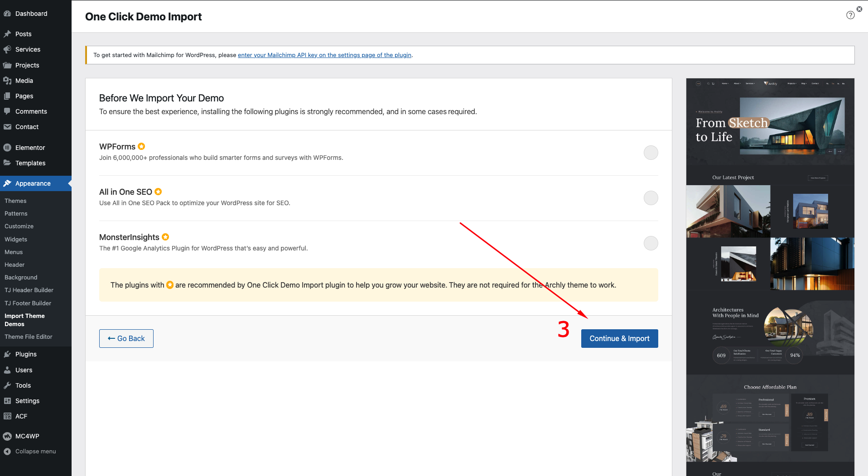Image resolution: width=868 pixels, height=476 pixels.
Task: Enable the WPForms plugin toggle
Action: click(x=651, y=153)
